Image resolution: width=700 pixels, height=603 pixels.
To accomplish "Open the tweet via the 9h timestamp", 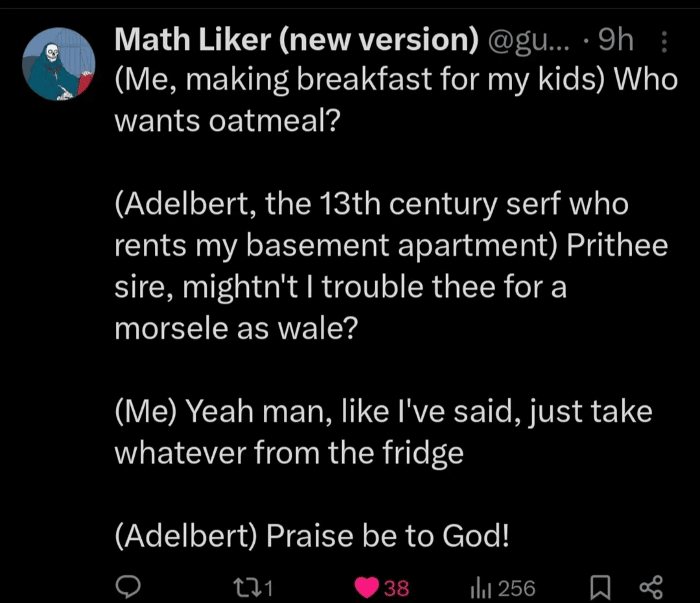I will click(616, 40).
